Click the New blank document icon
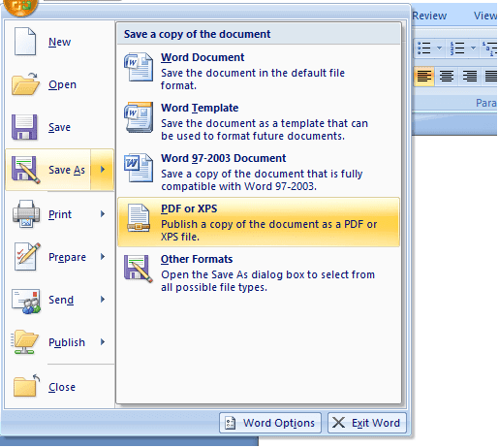Screen dimensions: 499x448 pos(25,42)
